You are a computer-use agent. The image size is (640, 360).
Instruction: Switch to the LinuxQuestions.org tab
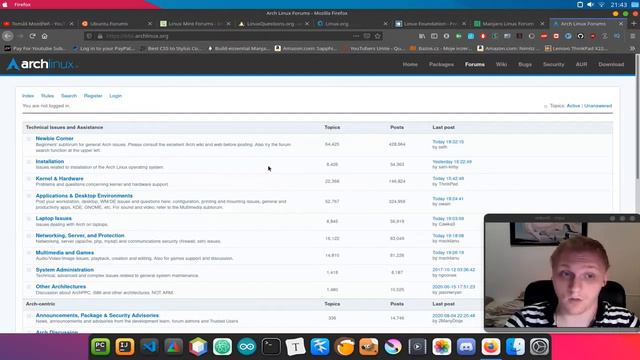pos(274,24)
